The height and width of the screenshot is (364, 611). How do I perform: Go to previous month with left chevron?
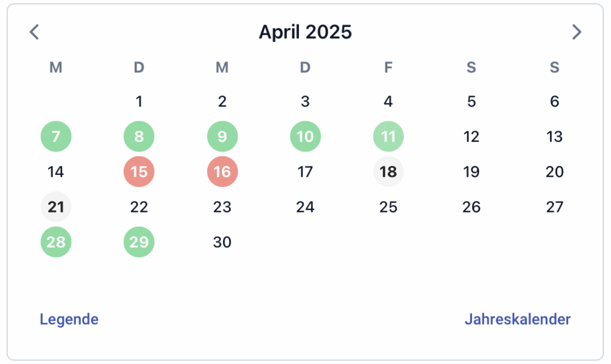34,32
